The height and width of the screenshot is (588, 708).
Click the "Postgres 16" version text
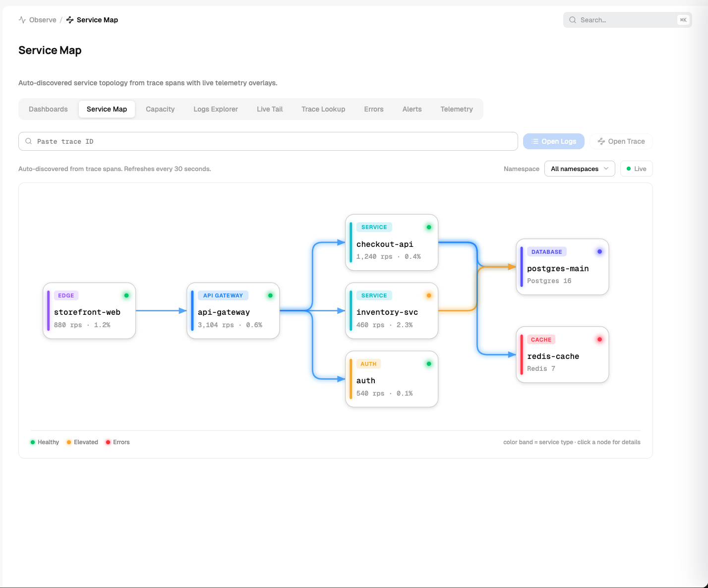pyautogui.click(x=549, y=281)
